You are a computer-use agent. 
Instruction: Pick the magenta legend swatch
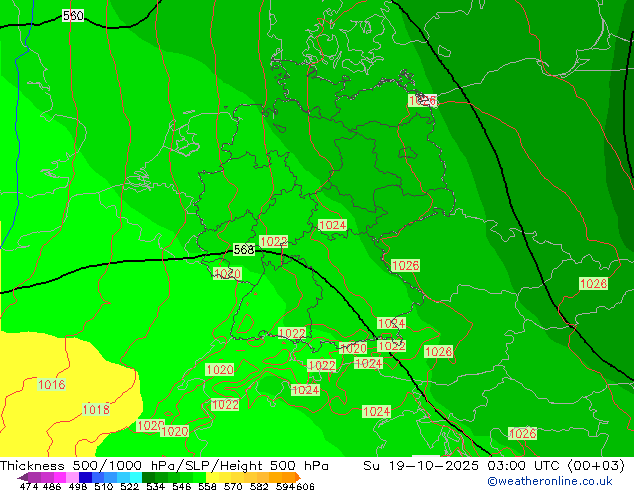pos(59,477)
